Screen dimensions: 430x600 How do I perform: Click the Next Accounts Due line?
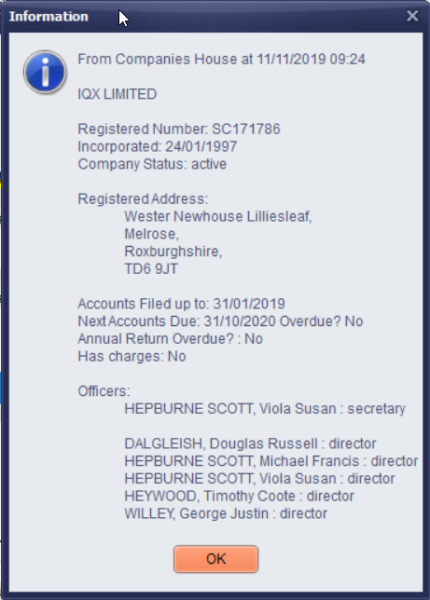(220, 321)
